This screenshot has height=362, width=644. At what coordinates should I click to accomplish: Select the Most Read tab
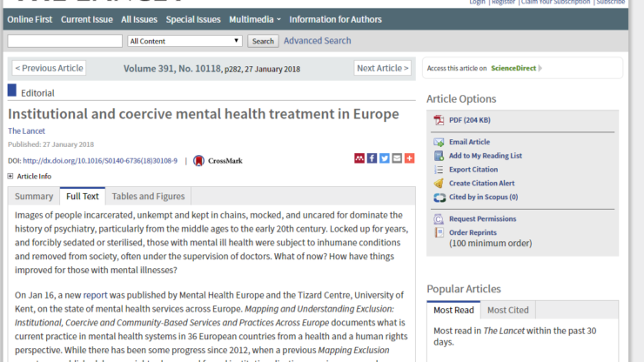pos(453,311)
